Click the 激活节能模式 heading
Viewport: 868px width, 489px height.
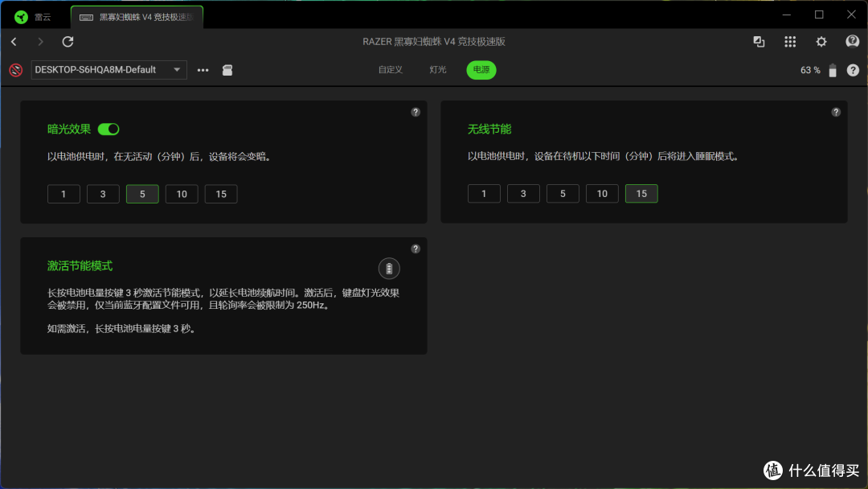pyautogui.click(x=80, y=266)
